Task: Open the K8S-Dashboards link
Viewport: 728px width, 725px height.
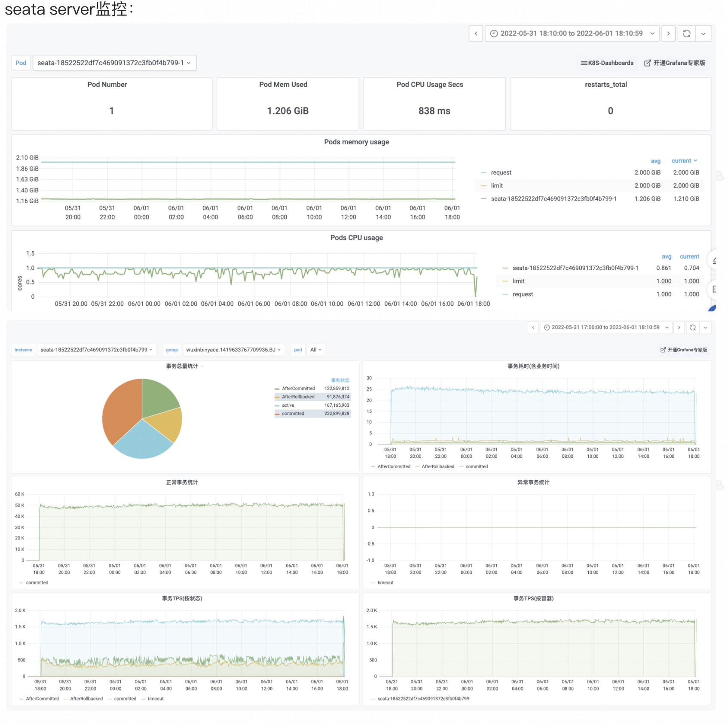Action: click(x=610, y=63)
